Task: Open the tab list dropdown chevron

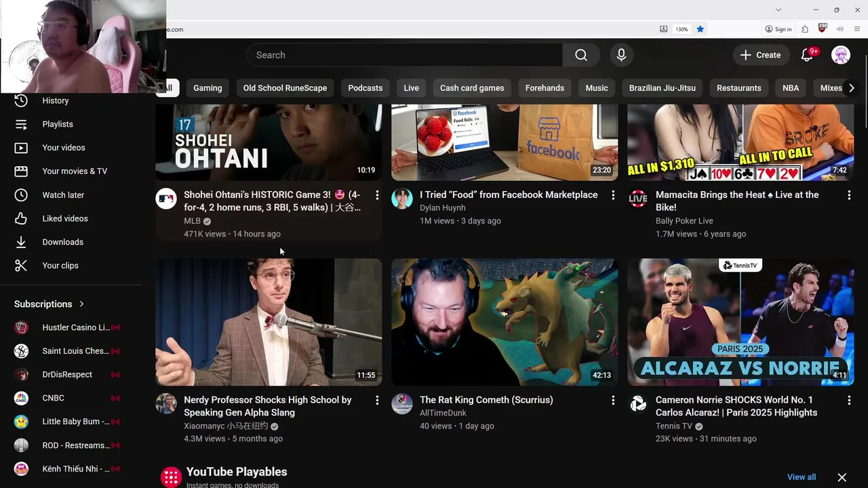Action: [x=778, y=9]
